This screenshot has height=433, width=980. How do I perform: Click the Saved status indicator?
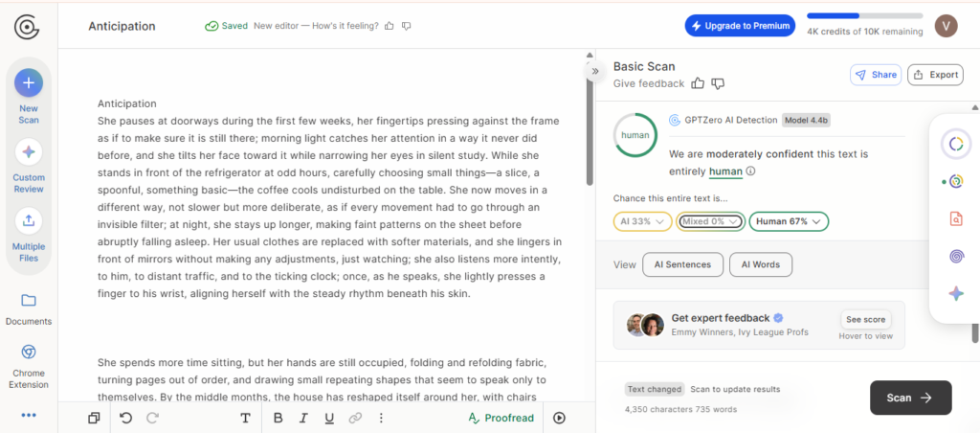point(226,26)
